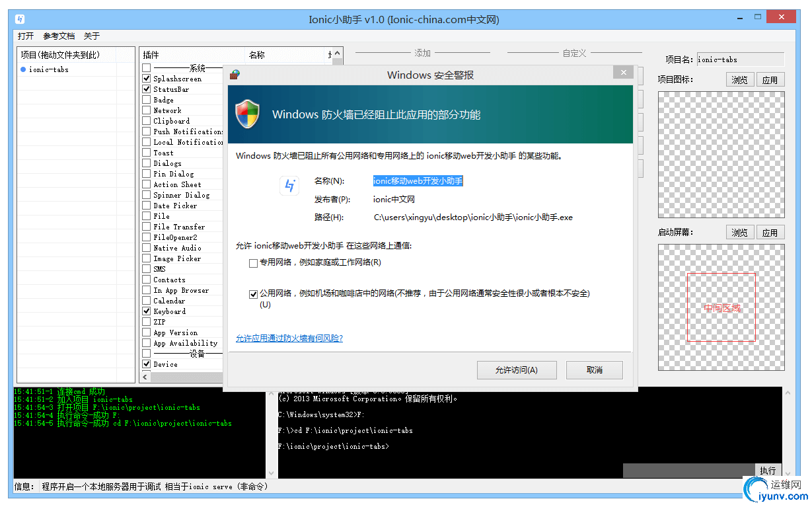Image resolution: width=812 pixels, height=507 pixels.
Task: Click 取消 button in security alert
Action: (595, 370)
